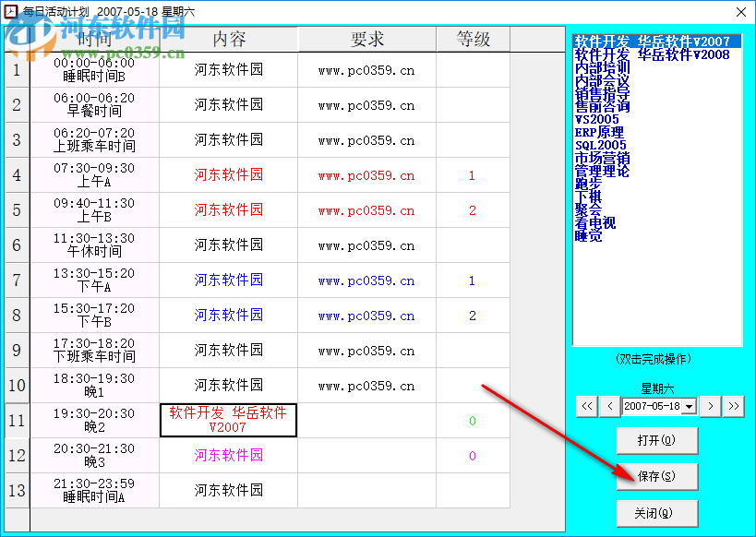Go to the first date with << button
Image resolution: width=756 pixels, height=537 pixels.
[x=587, y=406]
